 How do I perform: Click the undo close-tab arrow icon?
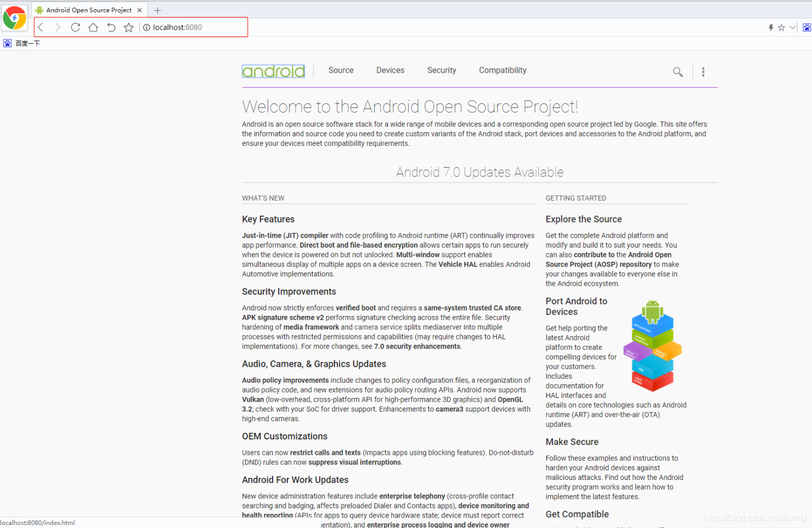(x=111, y=27)
